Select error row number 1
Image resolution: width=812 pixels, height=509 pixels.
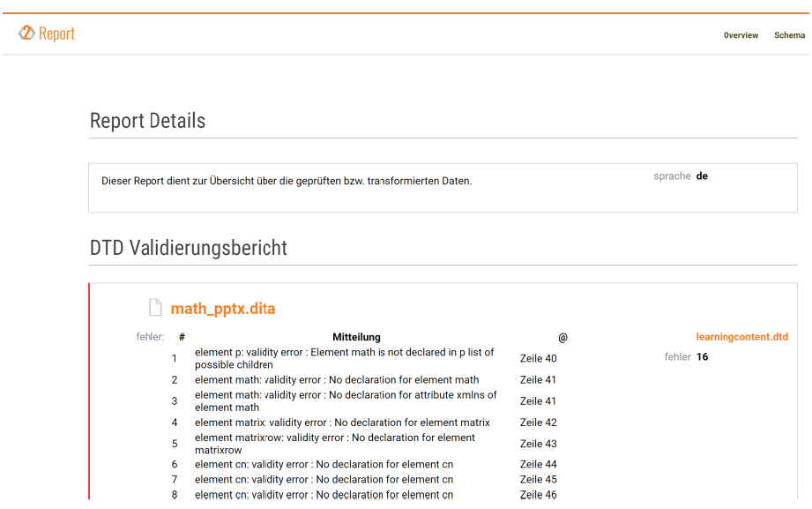pos(174,358)
